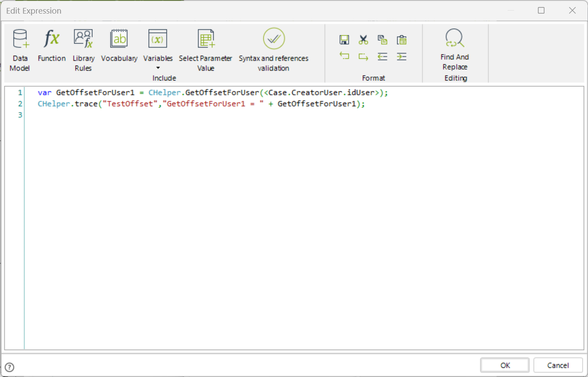Decrease indent of the code
Screen dimensions: 588x377
tap(382, 56)
